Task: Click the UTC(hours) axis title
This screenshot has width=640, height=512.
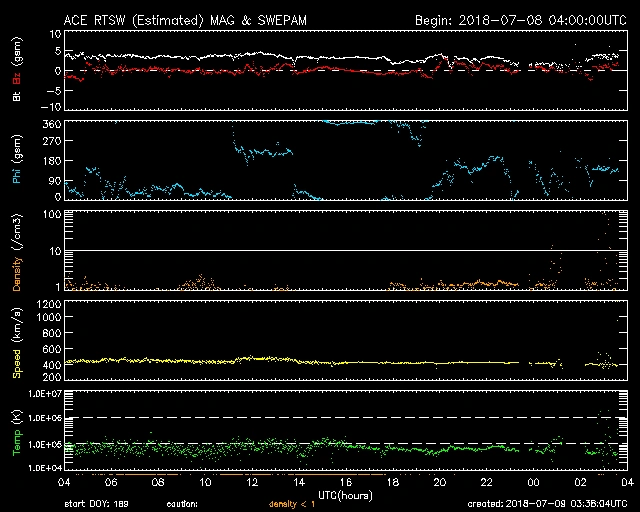Action: point(346,494)
